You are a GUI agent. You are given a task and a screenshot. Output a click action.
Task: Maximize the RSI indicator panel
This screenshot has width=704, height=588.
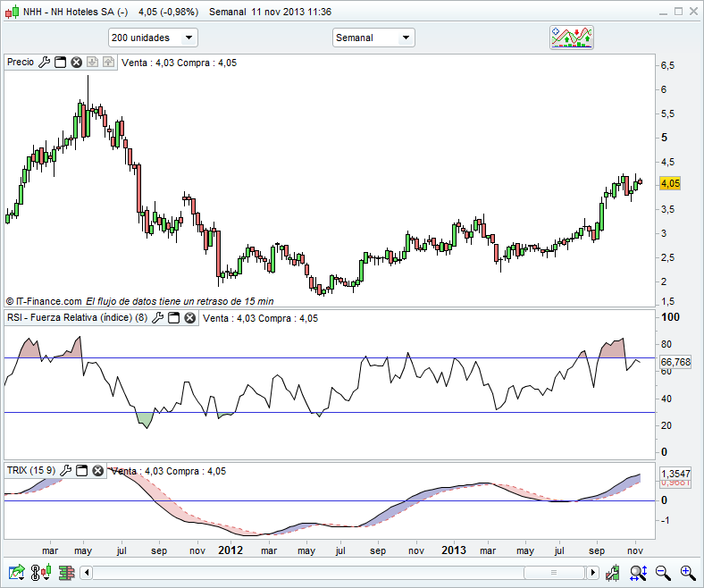[174, 318]
